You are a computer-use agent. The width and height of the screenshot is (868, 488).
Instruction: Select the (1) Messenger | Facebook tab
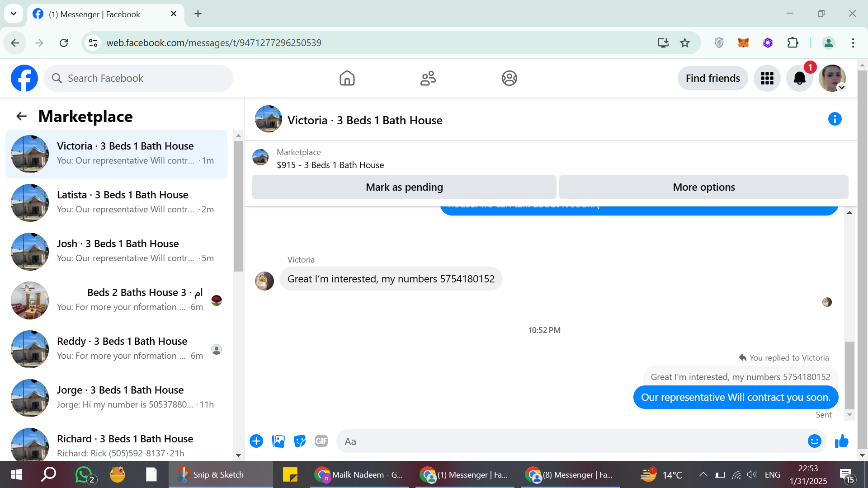coord(105,14)
